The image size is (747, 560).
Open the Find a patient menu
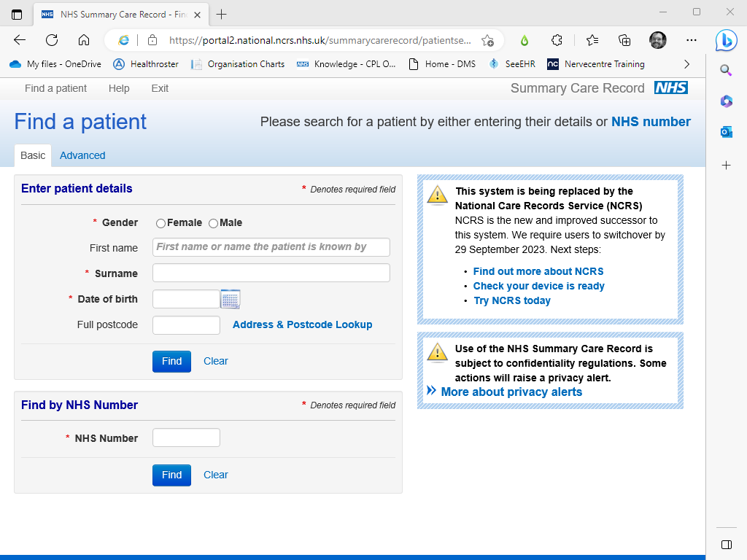click(x=55, y=88)
